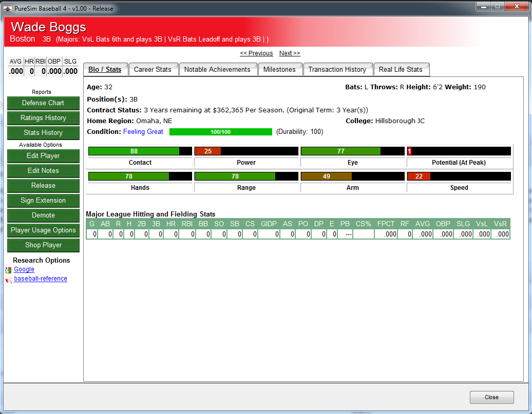Open Stats History report

click(x=43, y=133)
